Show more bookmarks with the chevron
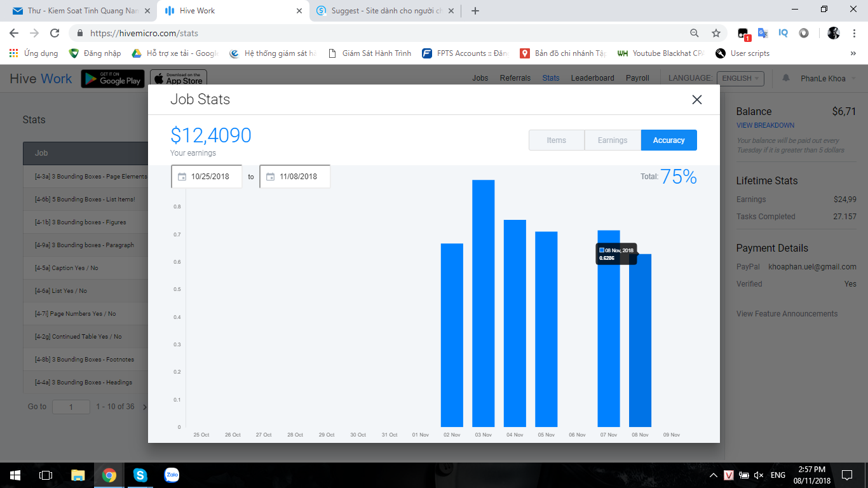Image resolution: width=868 pixels, height=488 pixels. point(853,53)
